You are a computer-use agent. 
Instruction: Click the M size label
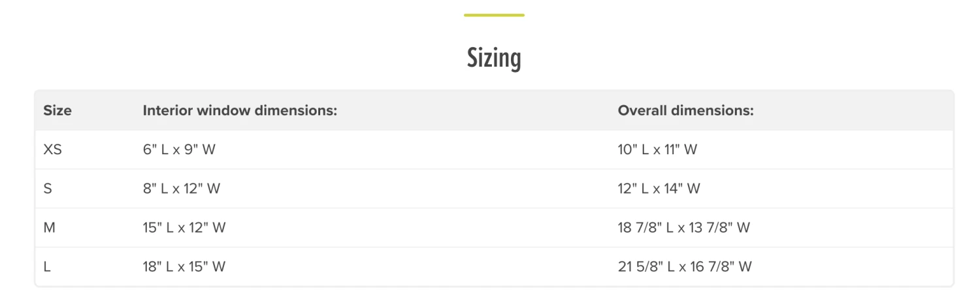point(48,228)
